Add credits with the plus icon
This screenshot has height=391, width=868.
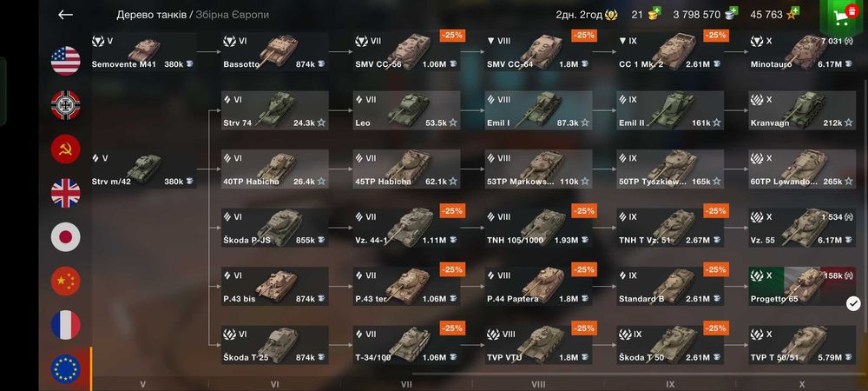click(x=733, y=12)
